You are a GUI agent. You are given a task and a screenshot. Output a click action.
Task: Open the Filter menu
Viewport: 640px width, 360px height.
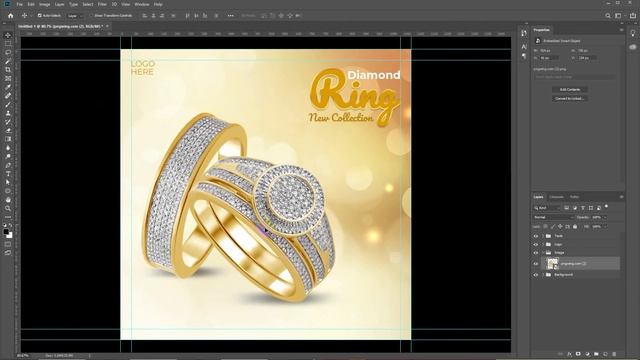[102, 4]
